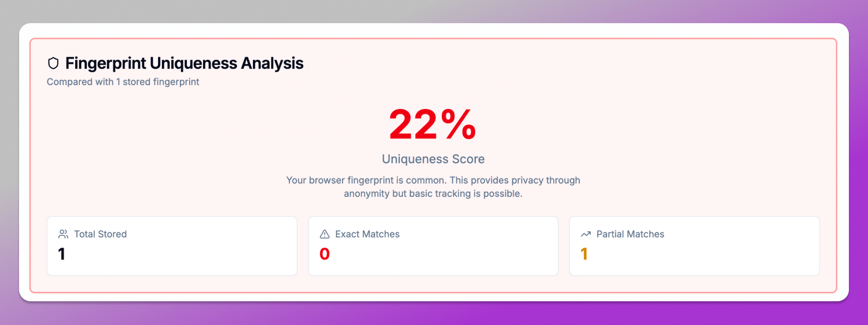Click the users icon in Total Stored
Viewport: 868px width, 325px height.
point(64,234)
